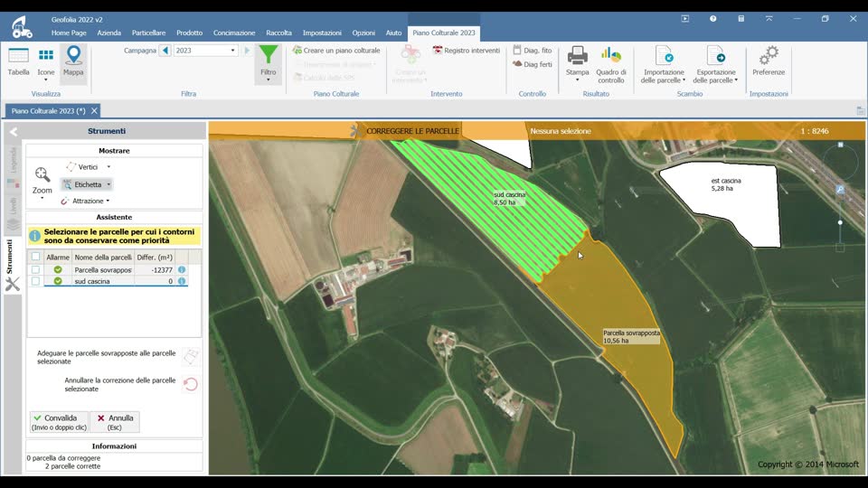Click the map zoom slider handle
Screen dimensions: 868x488
click(840, 222)
